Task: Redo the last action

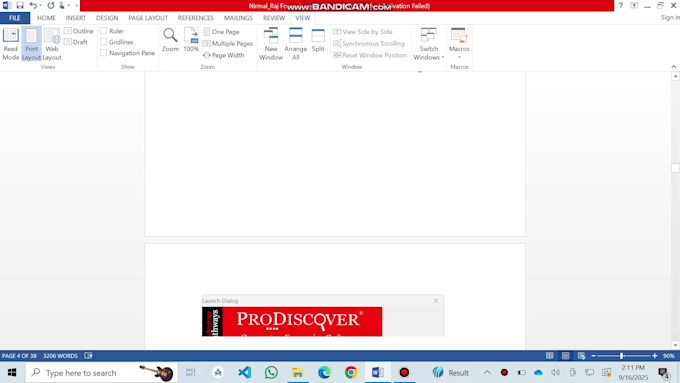Action: point(51,6)
